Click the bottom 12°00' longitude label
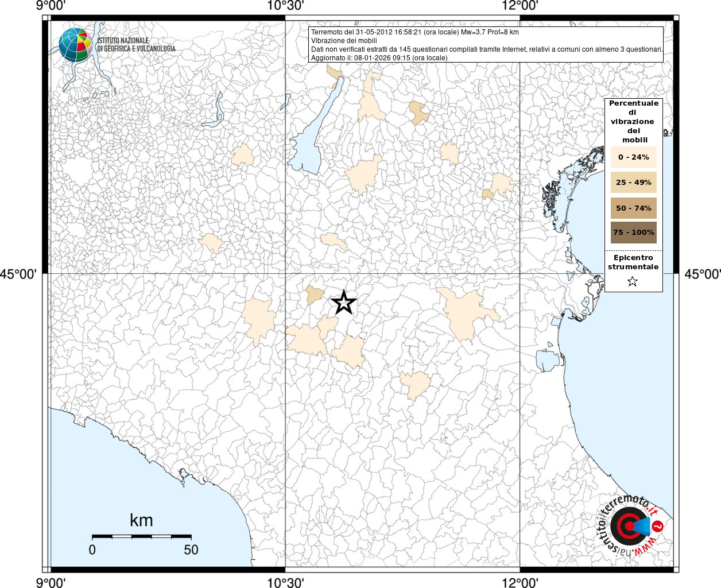 (520, 582)
